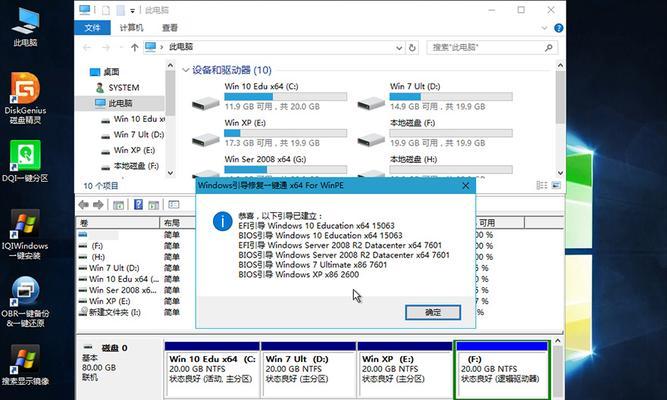Select Win 7 Ult (D:) partition block
Image resolution: width=667 pixels, height=400 pixels.
tap(308, 369)
